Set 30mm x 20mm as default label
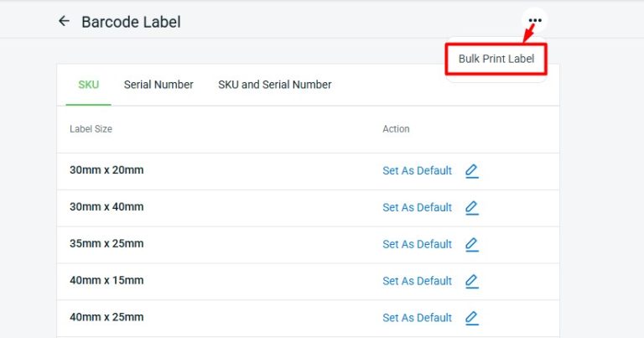Image resolution: width=644 pixels, height=338 pixels. [417, 171]
